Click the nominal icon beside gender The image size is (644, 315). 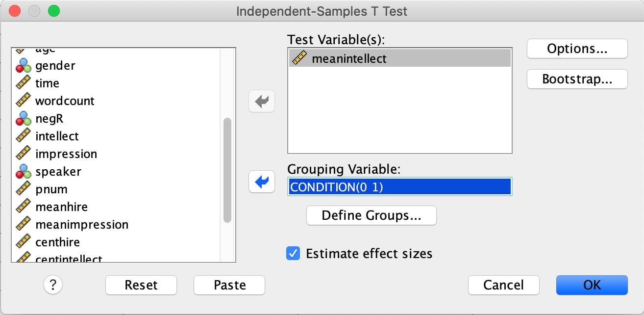tap(24, 66)
